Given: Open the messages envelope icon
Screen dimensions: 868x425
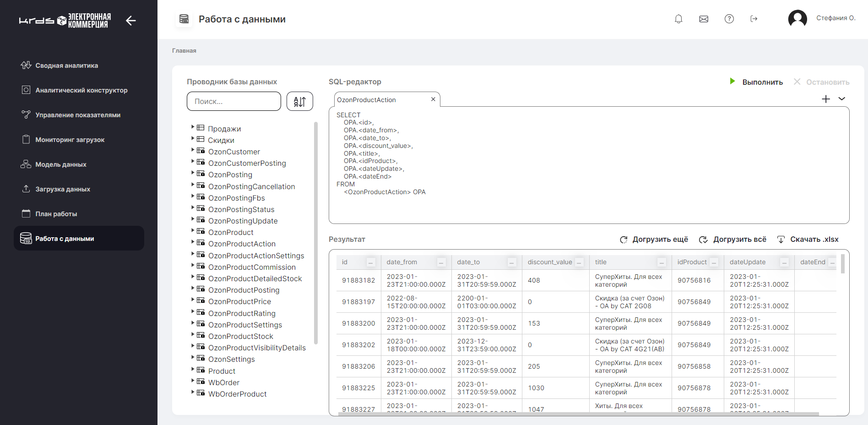Looking at the screenshot, I should pyautogui.click(x=704, y=19).
